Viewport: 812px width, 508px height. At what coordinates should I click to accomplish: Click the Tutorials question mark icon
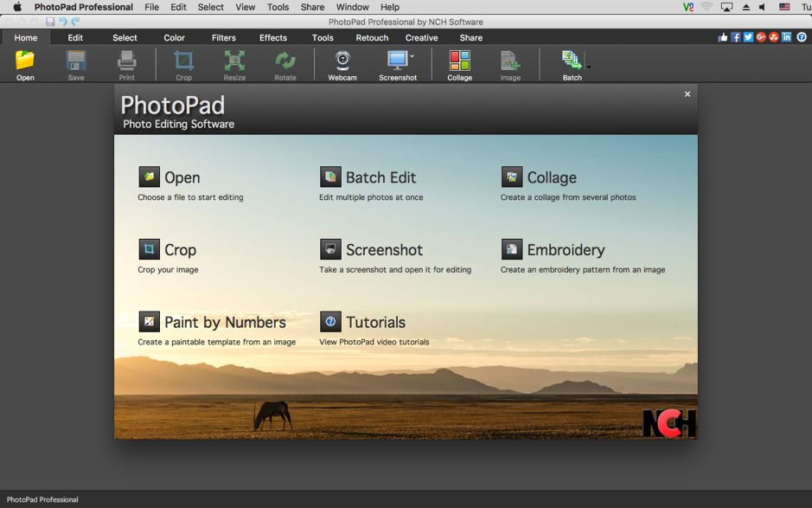tap(330, 322)
